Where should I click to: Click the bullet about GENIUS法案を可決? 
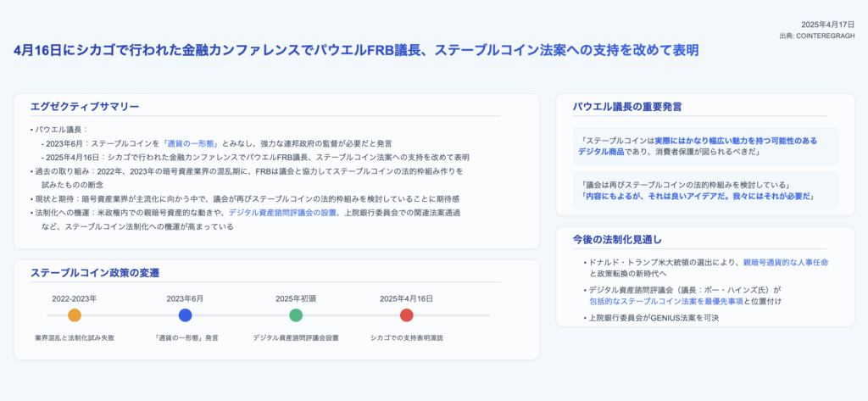653,317
